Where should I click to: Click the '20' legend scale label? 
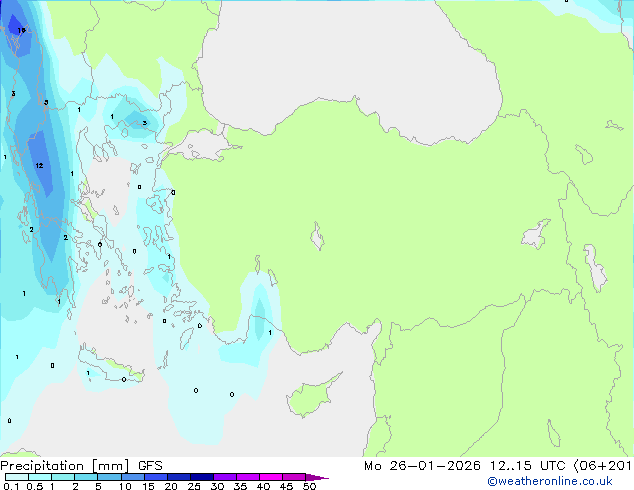click(x=171, y=486)
